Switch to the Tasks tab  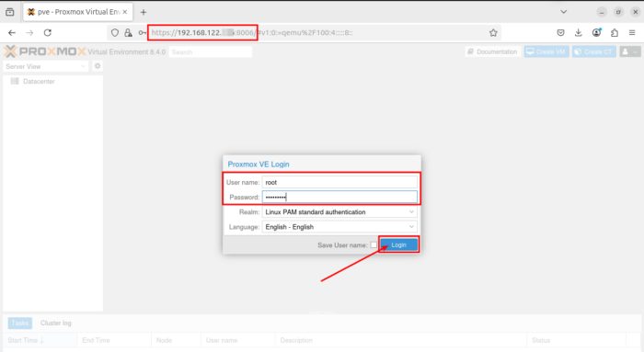pyautogui.click(x=19, y=323)
